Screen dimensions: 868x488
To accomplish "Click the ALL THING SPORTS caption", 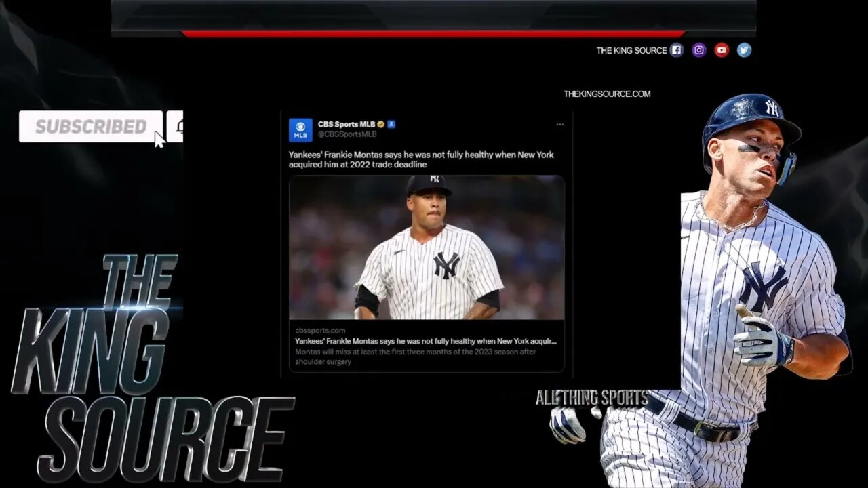I will (592, 398).
